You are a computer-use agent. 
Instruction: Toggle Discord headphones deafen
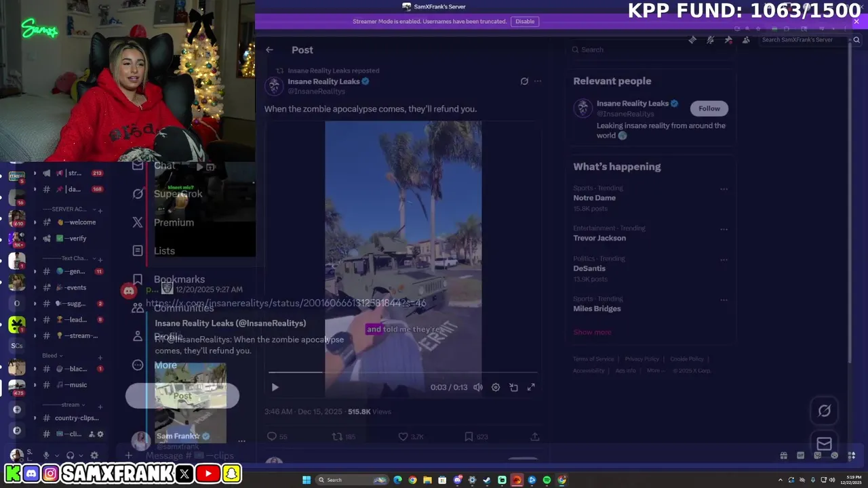(70, 455)
